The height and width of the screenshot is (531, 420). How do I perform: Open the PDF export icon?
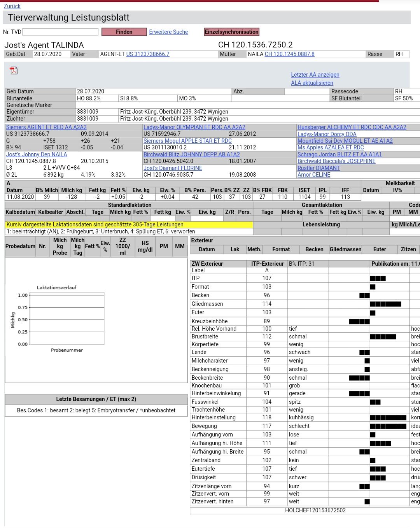pyautogui.click(x=14, y=70)
